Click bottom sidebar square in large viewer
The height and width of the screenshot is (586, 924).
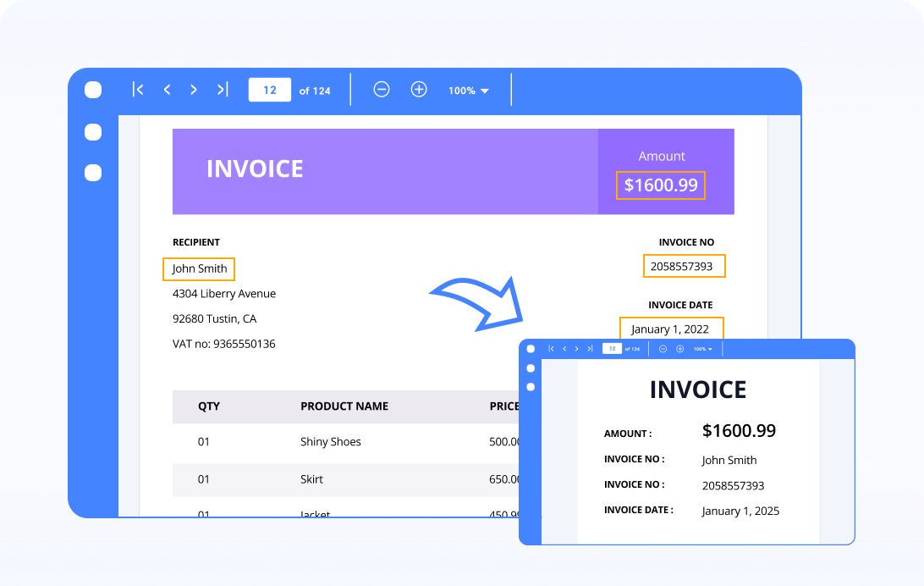pos(93,173)
